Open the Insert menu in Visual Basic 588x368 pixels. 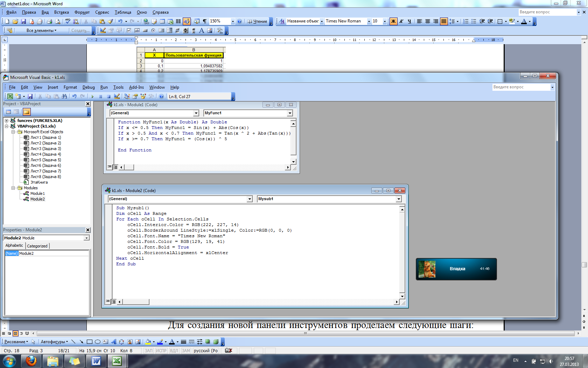click(x=53, y=87)
